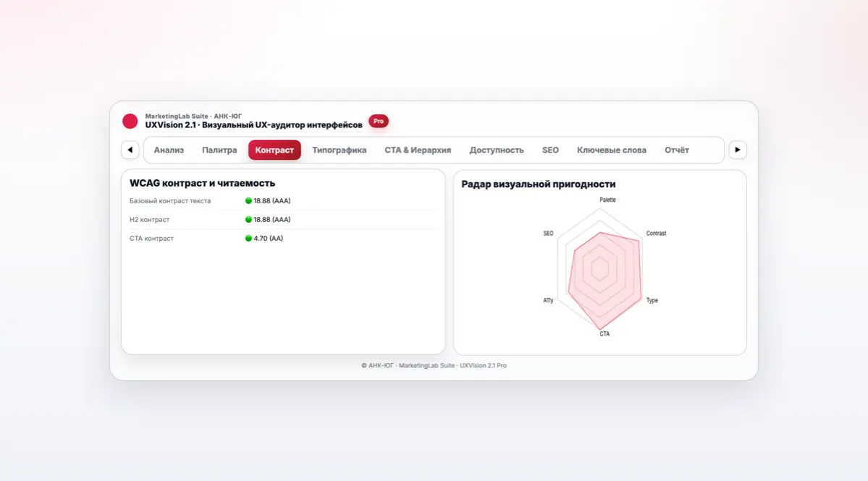The width and height of the screenshot is (868, 481).
Task: Click the CTA axis label on radar
Action: pos(604,333)
